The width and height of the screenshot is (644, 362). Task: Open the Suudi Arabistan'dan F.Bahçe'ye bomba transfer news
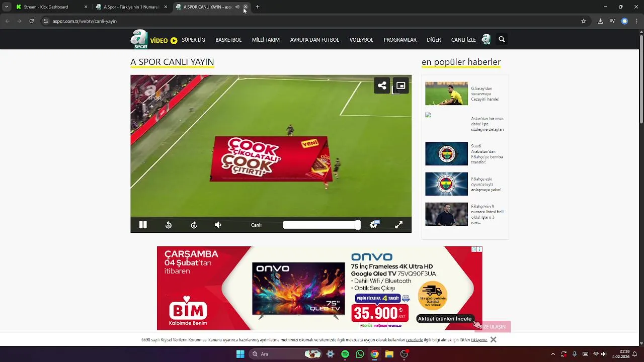click(x=487, y=154)
